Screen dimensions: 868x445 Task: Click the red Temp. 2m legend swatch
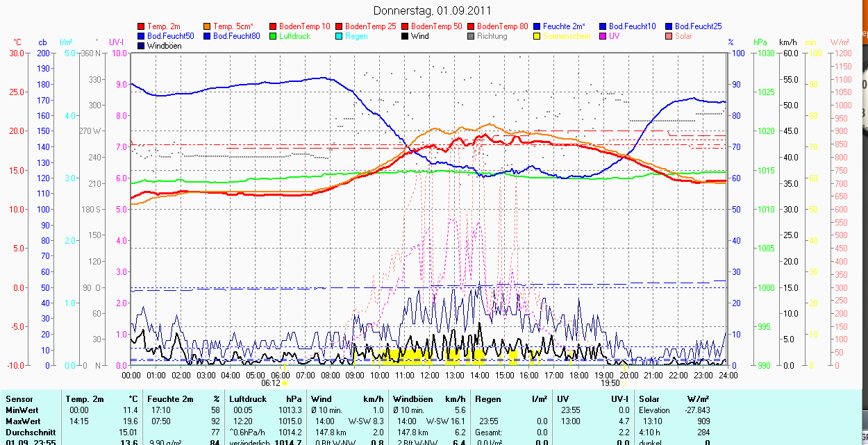point(142,26)
